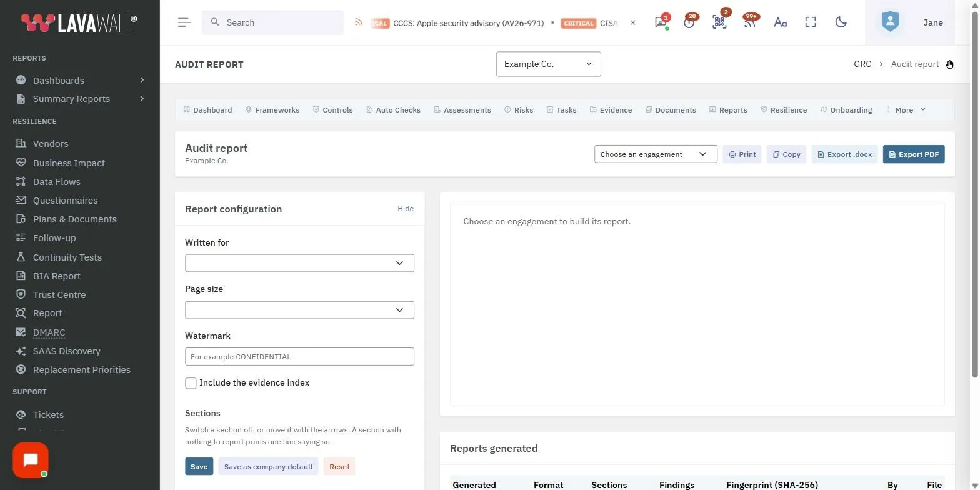This screenshot has height=490, width=980.
Task: Click the Copy button
Action: pos(786,154)
